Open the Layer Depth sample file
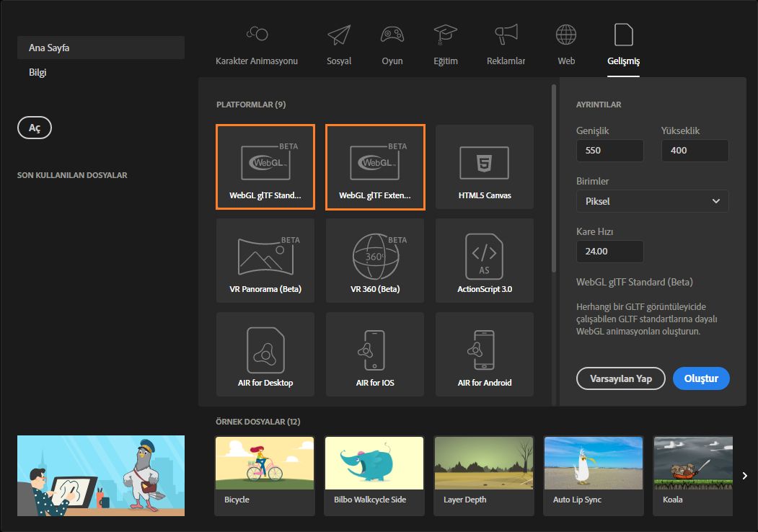This screenshot has height=532, width=758. (484, 476)
